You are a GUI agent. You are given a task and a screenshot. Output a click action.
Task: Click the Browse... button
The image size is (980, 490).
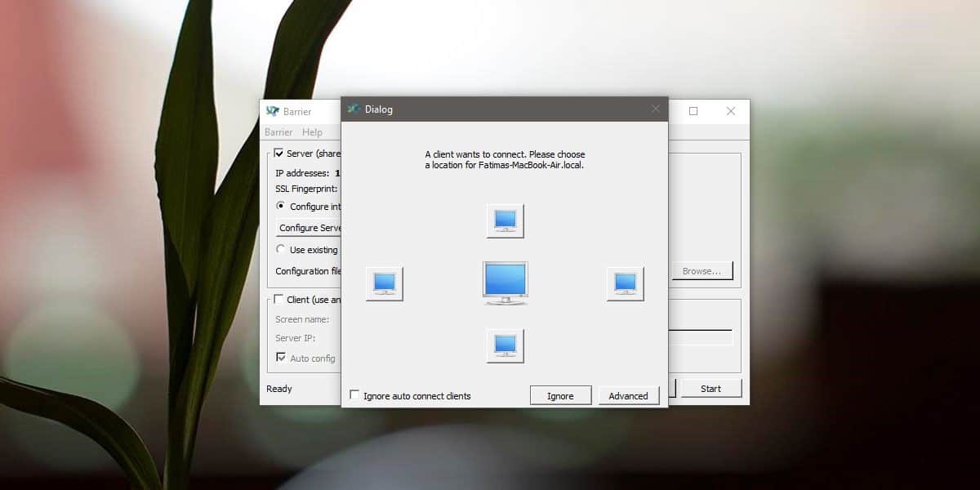(702, 271)
